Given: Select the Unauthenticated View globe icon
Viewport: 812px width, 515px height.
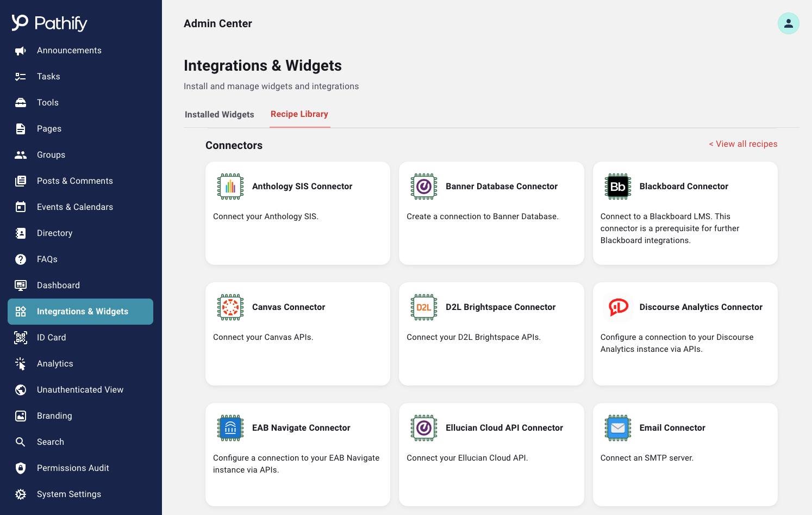Looking at the screenshot, I should (21, 390).
